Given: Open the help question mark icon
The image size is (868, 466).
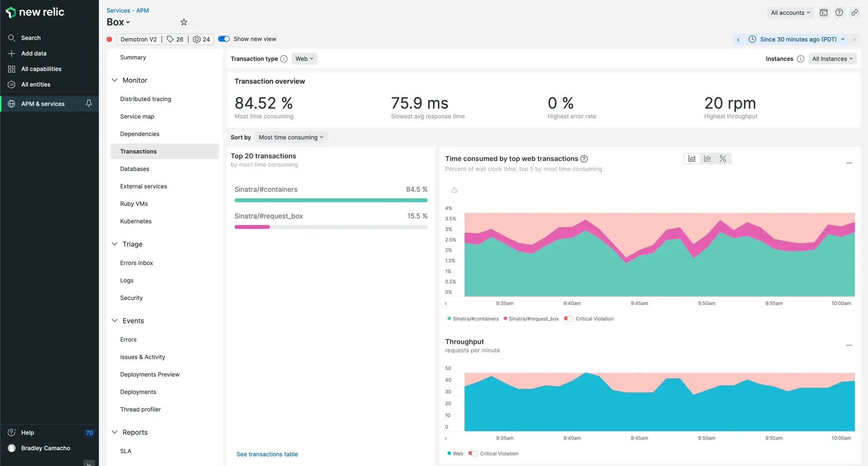Looking at the screenshot, I should pos(839,13).
